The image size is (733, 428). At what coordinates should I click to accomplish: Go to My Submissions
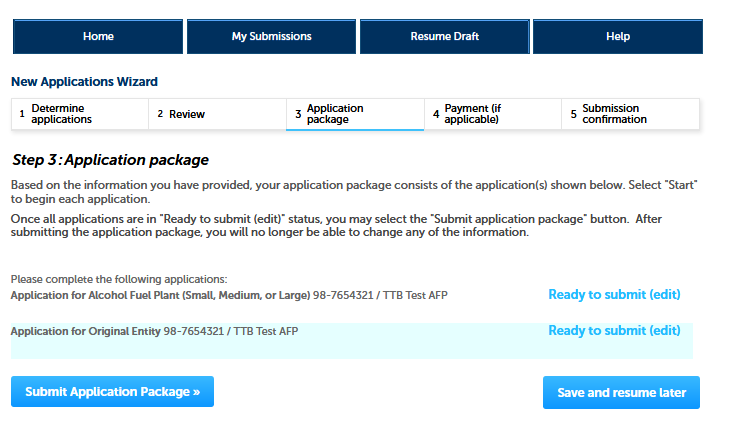tap(271, 36)
